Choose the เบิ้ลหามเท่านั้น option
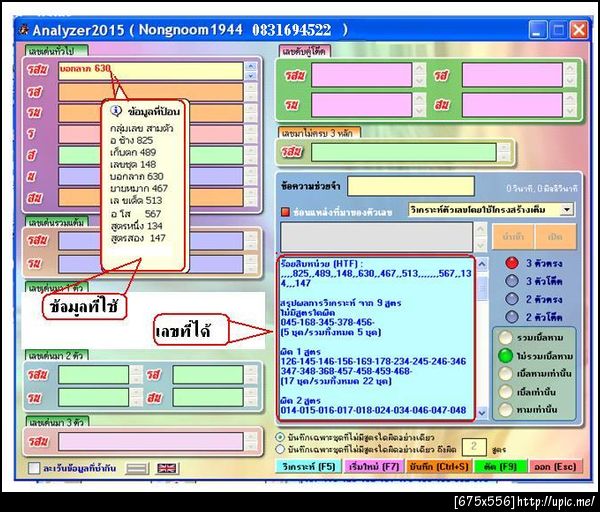Screen dimensions: 600x512 (x=505, y=373)
